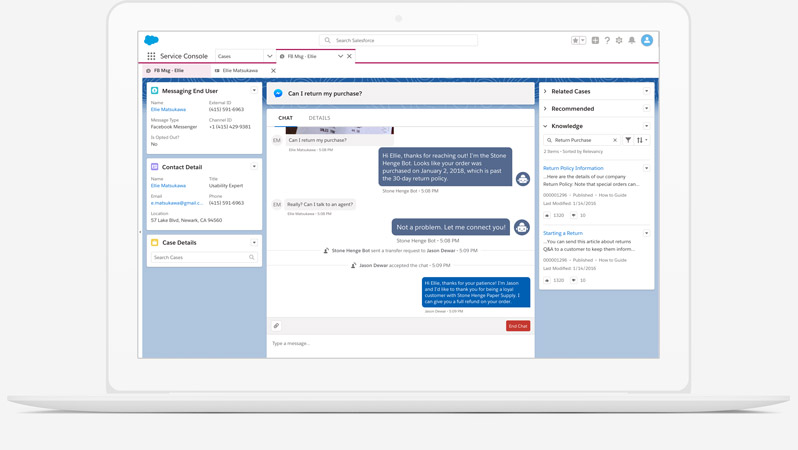Expand the Related Cases section
Image resolution: width=798 pixels, height=450 pixels.
[546, 91]
